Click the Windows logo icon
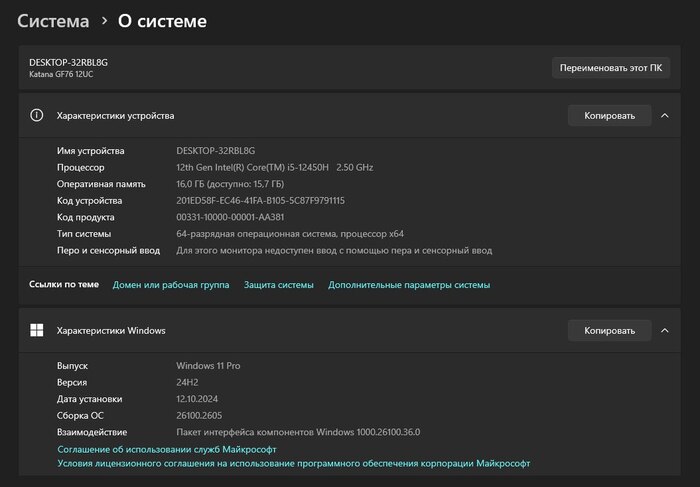700x487 pixels. 37,330
